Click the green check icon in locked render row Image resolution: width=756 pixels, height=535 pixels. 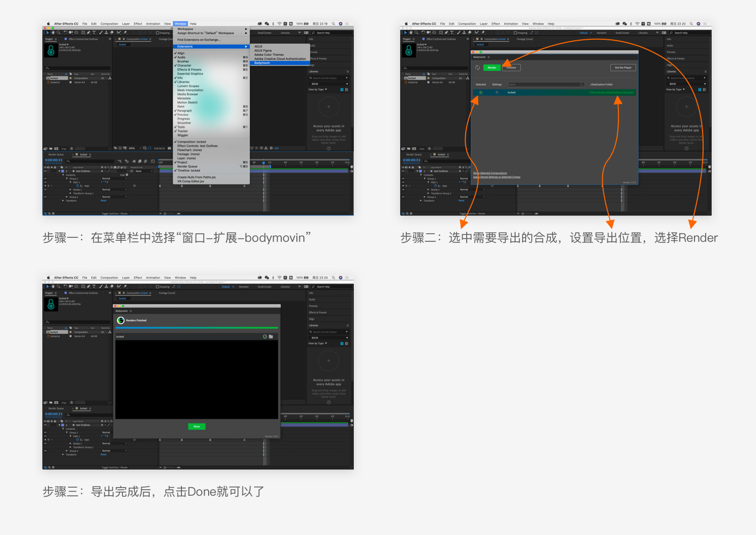(265, 337)
